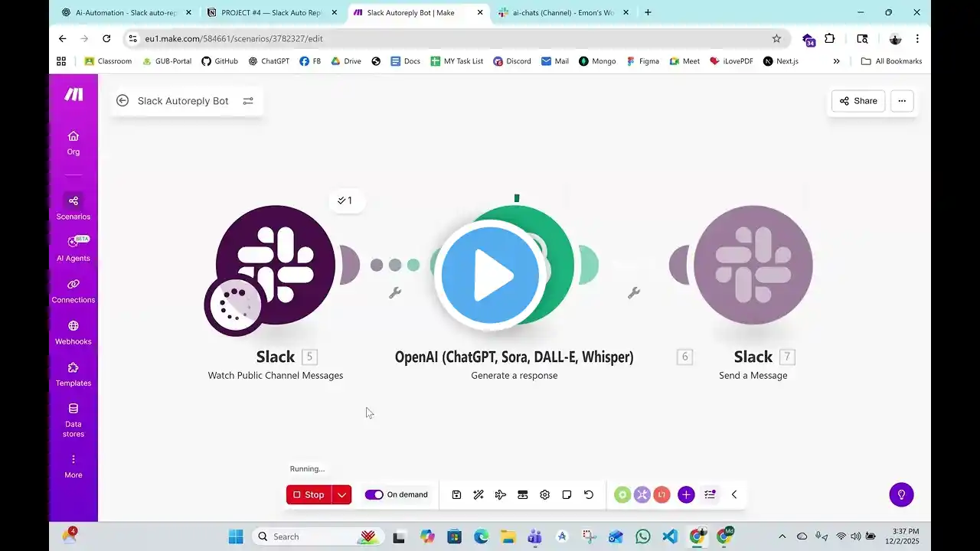Open scenario settings gear in bottom toolbar
Screen dimensions: 980x551
coord(545,494)
